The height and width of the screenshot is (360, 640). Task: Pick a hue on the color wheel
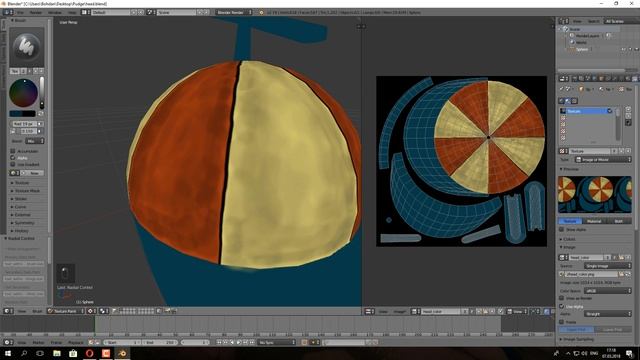click(24, 93)
